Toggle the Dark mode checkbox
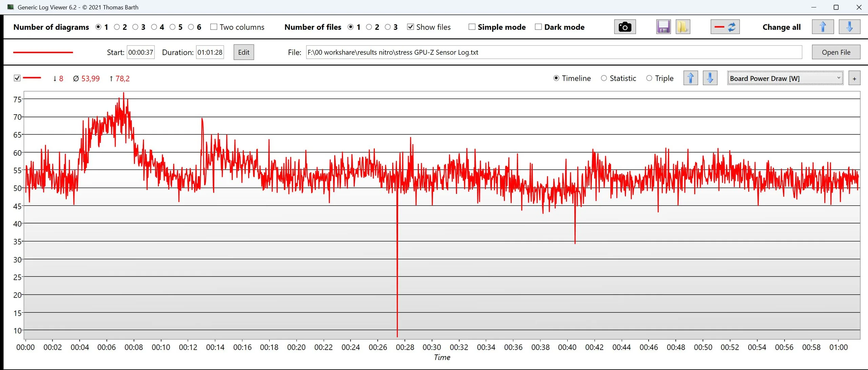868x370 pixels. (x=538, y=27)
